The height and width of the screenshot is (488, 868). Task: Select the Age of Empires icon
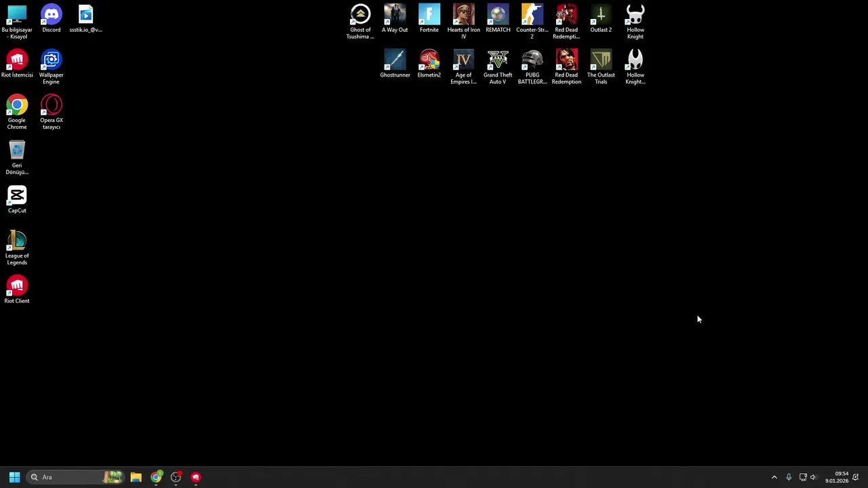(x=463, y=67)
